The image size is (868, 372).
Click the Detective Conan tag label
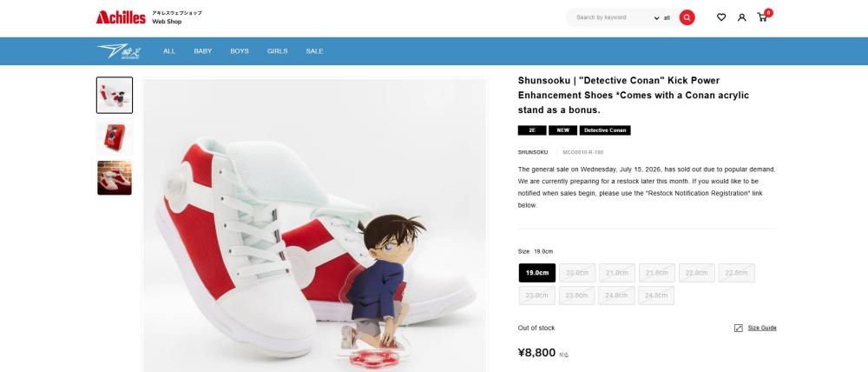605,130
